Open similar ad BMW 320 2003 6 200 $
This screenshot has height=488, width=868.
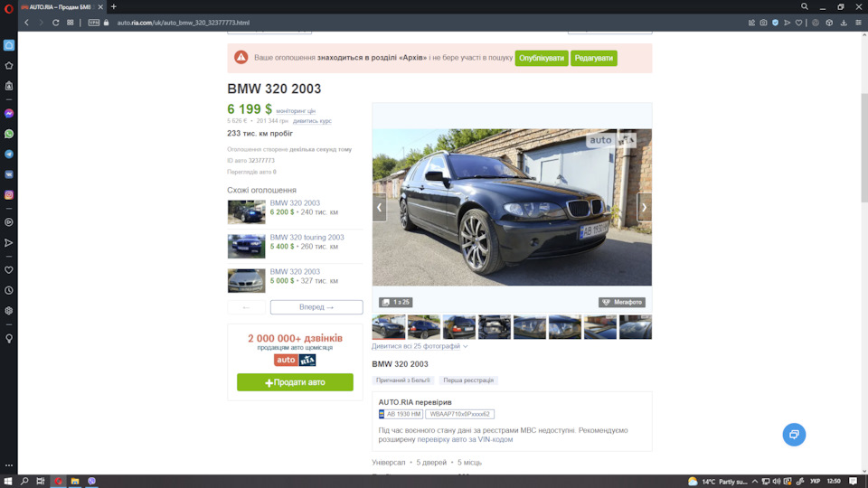click(x=295, y=211)
